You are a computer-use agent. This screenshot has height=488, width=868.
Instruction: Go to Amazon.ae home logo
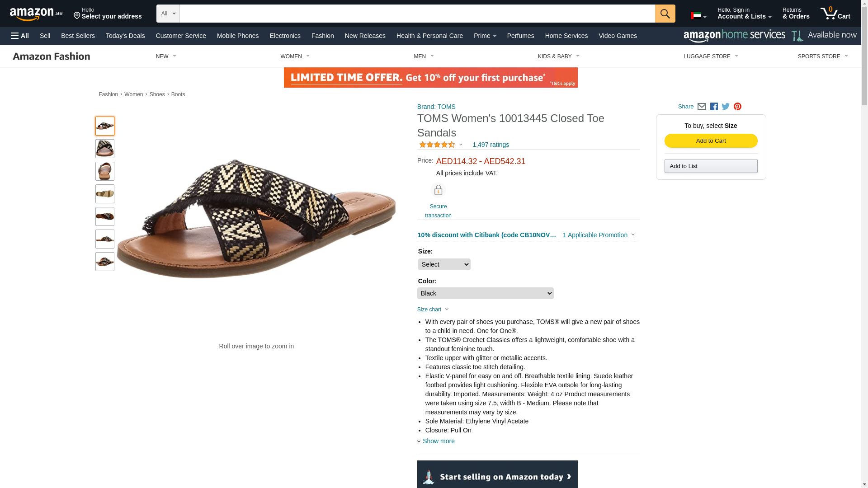(36, 14)
